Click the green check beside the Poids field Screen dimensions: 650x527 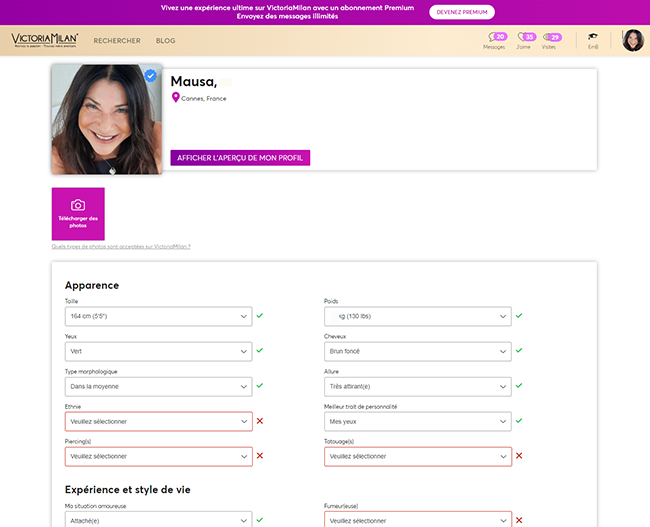pos(519,316)
